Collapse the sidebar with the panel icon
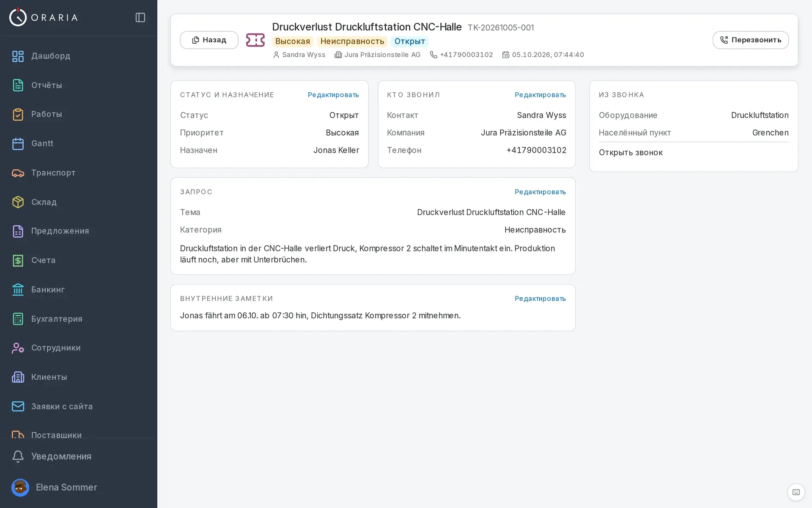 coord(140,17)
